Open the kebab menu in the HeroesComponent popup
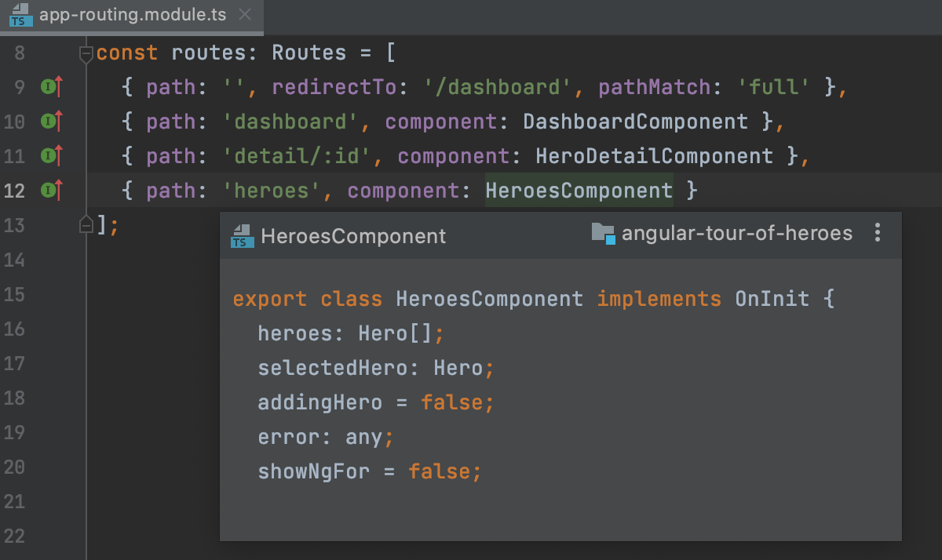This screenshot has height=560, width=942. (877, 232)
